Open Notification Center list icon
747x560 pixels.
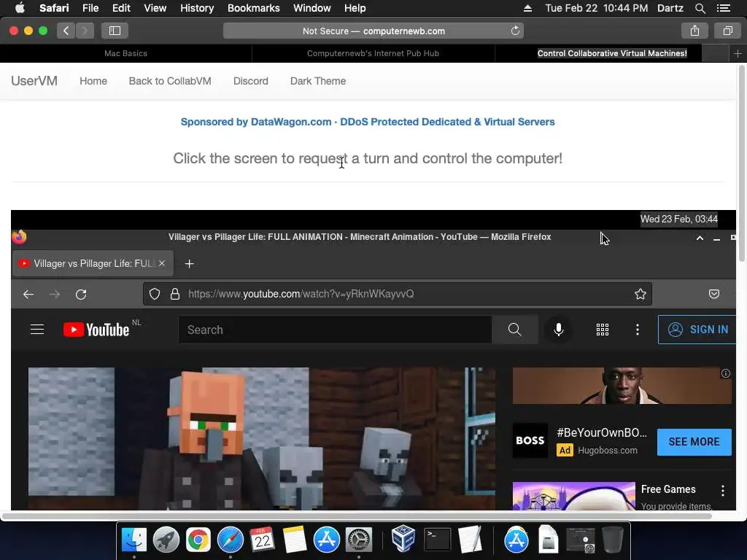click(x=723, y=8)
